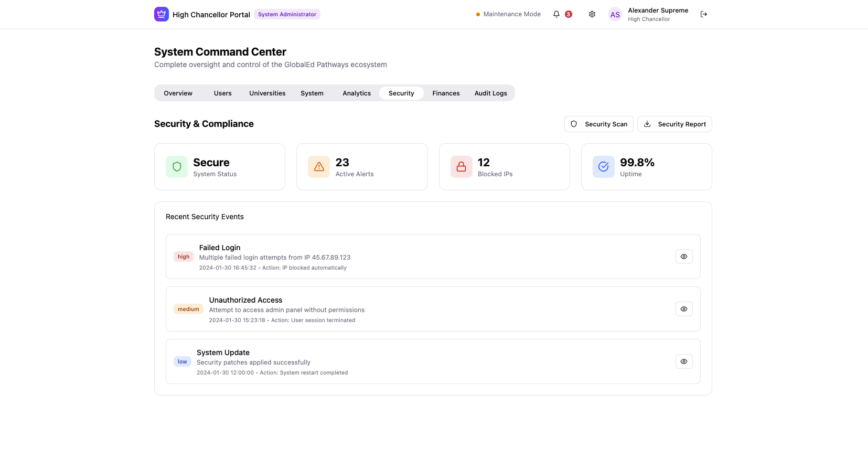Click the Active Alerts warning icon
Image resolution: width=868 pixels, height=449 pixels.
pos(319,167)
